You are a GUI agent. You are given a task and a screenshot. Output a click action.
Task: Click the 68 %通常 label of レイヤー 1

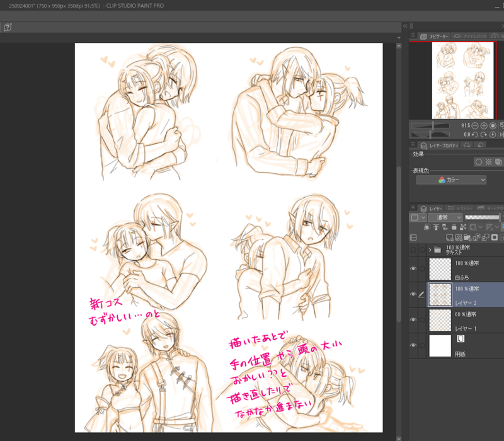pos(466,314)
